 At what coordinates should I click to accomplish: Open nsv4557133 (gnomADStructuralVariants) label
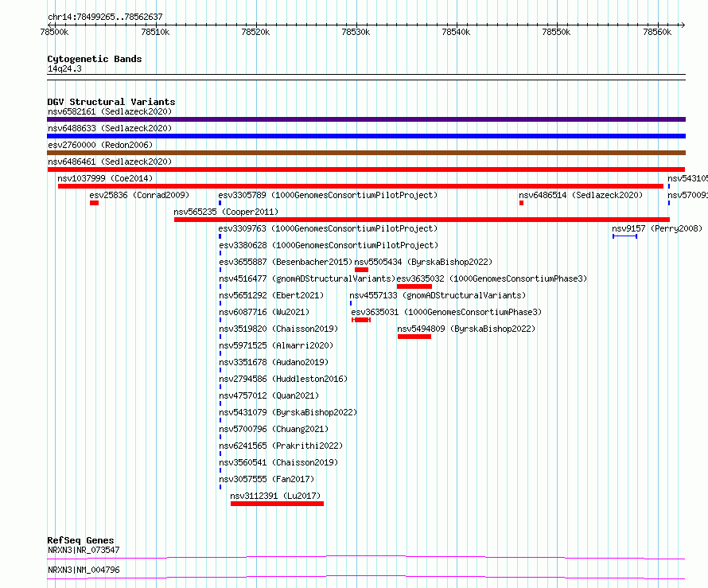pyautogui.click(x=438, y=295)
